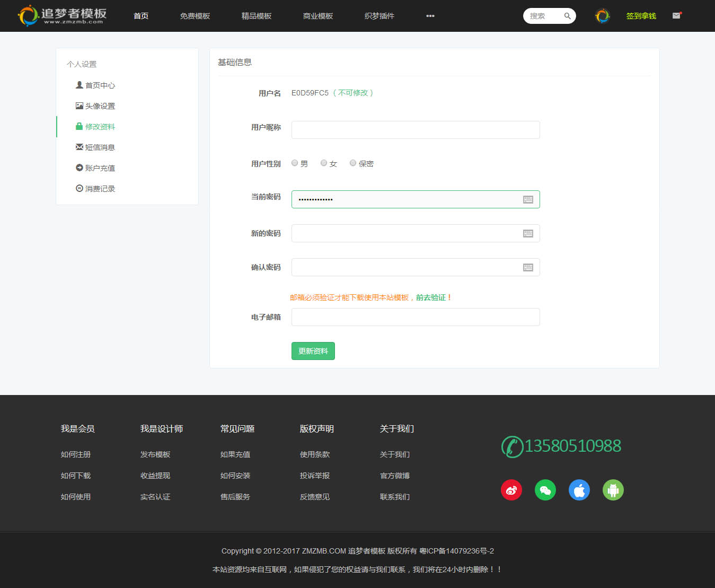
Task: Click the user avatar in header
Action: (602, 16)
